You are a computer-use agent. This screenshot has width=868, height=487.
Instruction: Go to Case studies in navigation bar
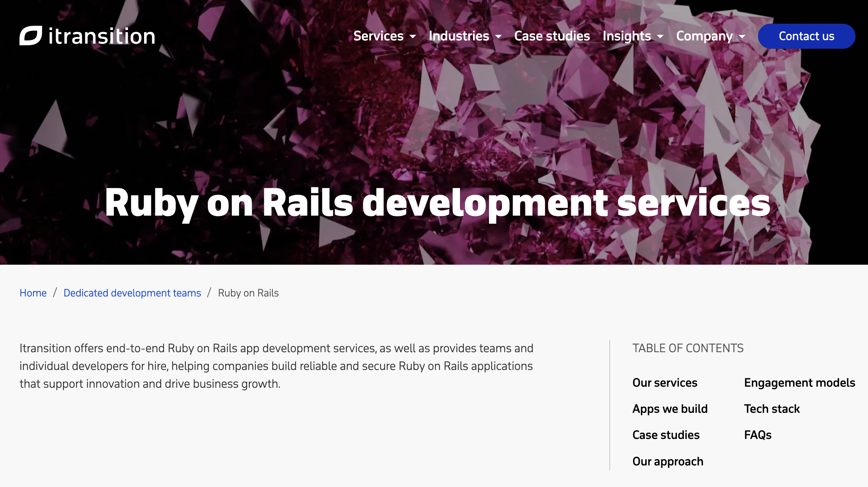tap(552, 36)
